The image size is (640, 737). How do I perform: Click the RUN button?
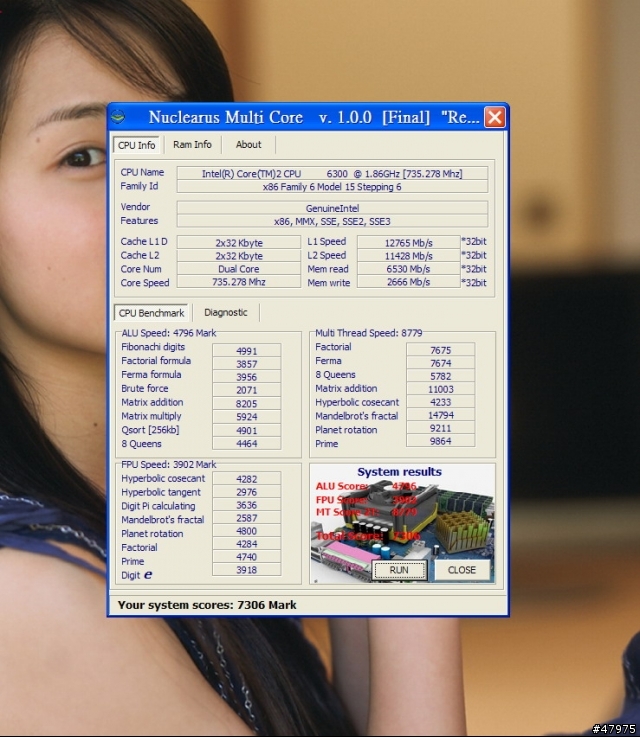399,570
